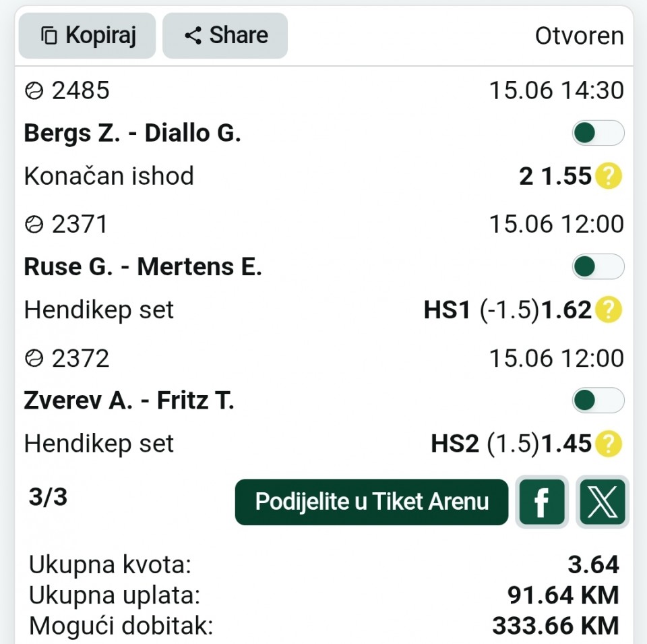
Task: Toggle switch for Bergs Z. - Diallo G.
Action: (598, 133)
